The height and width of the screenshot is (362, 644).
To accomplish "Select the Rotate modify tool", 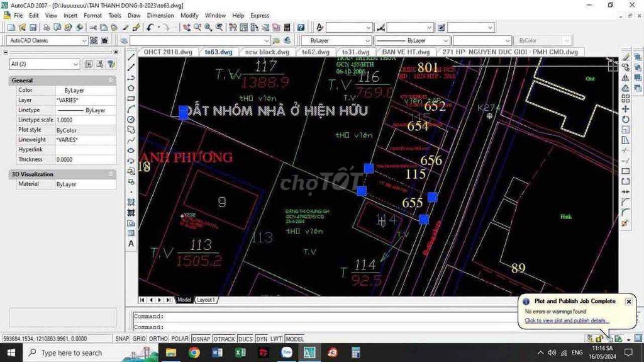I will 626,119.
